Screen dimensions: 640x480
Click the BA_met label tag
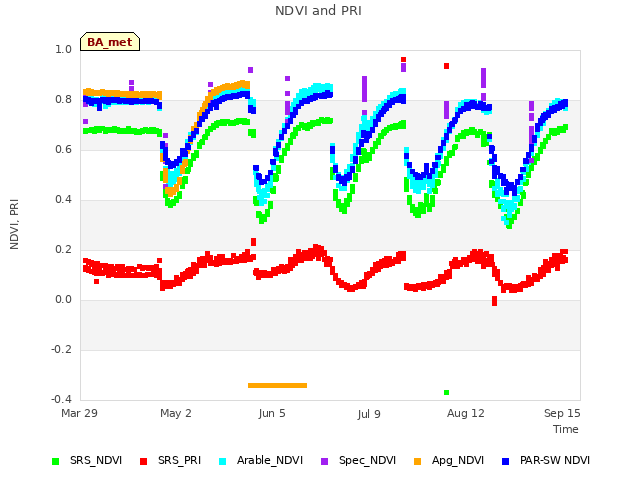tap(110, 42)
